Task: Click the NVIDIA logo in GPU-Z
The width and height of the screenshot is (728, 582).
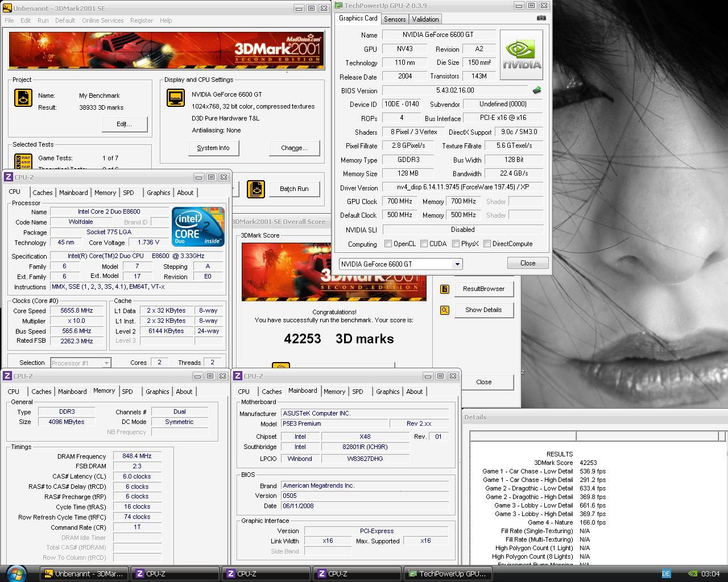Action: coord(522,55)
